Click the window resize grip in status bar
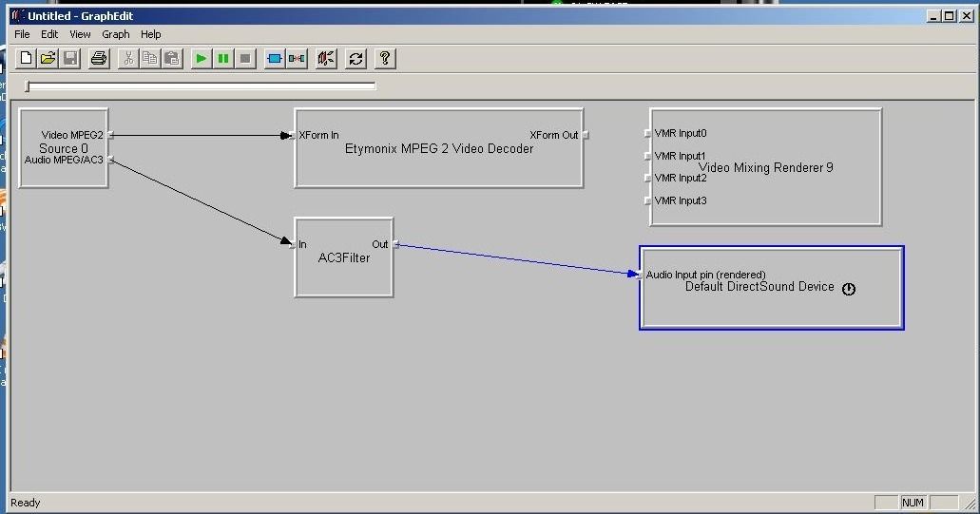 tap(970, 504)
